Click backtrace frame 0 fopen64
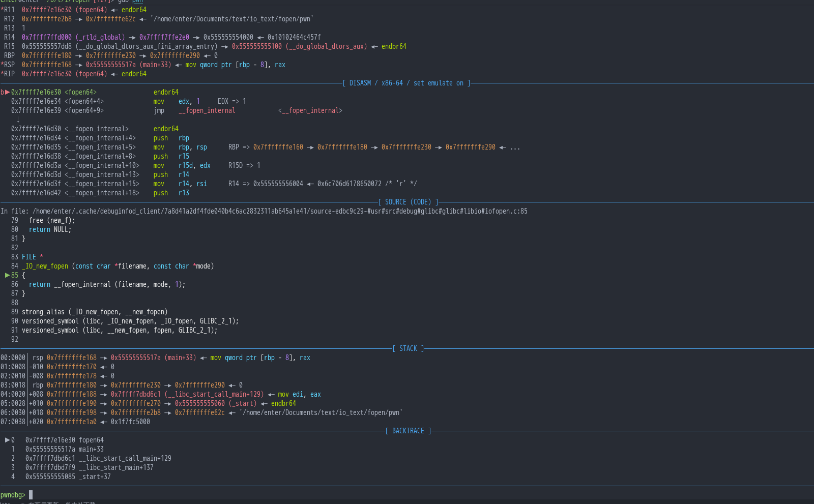 (x=65, y=440)
